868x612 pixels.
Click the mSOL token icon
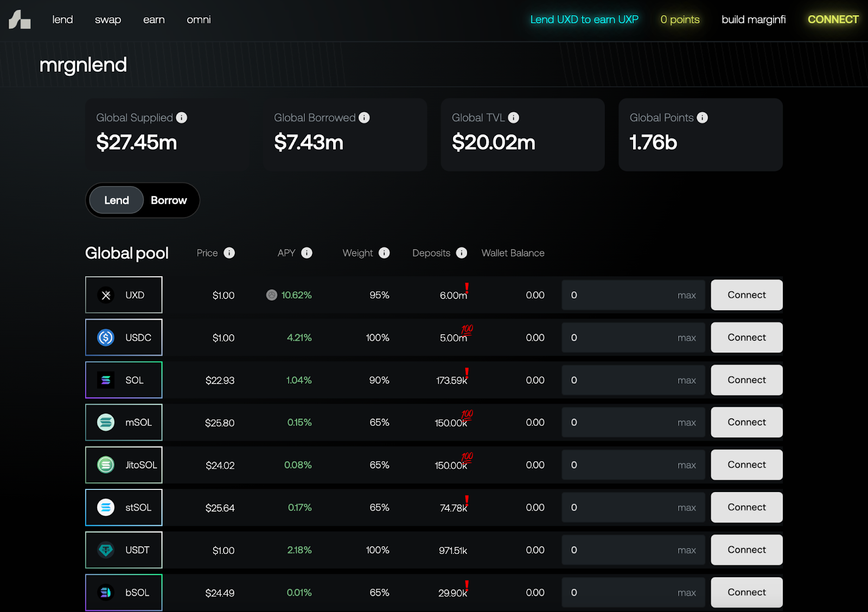[x=106, y=422]
